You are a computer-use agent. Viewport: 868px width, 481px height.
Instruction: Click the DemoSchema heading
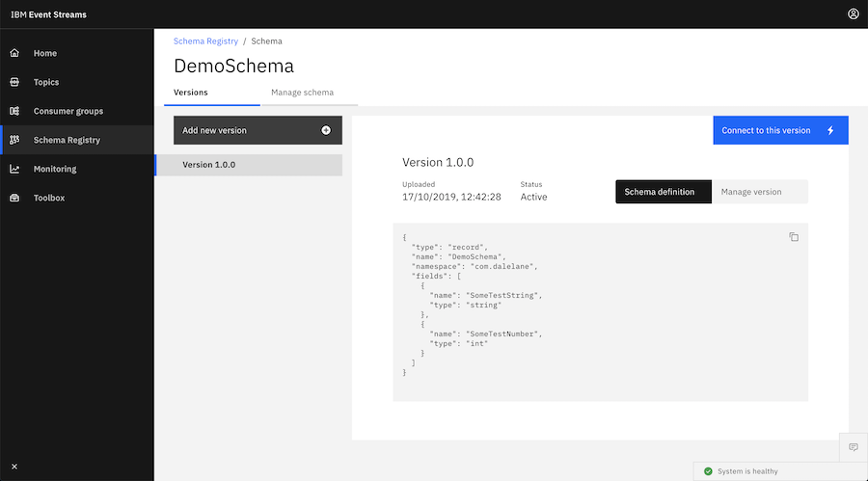click(x=233, y=66)
